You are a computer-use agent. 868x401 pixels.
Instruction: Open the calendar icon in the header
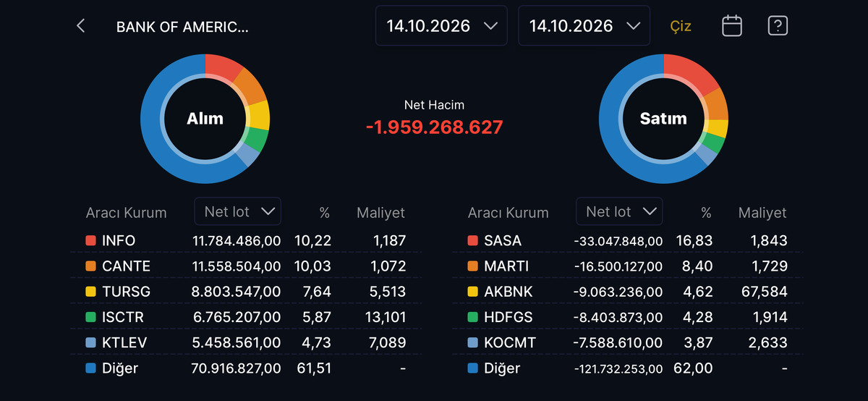pos(732,26)
